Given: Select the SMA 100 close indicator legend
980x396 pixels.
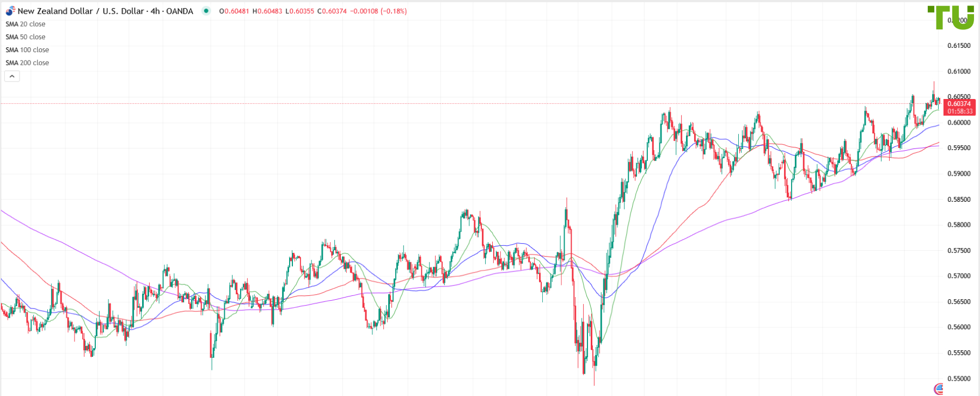Looking at the screenshot, I should [27, 50].
